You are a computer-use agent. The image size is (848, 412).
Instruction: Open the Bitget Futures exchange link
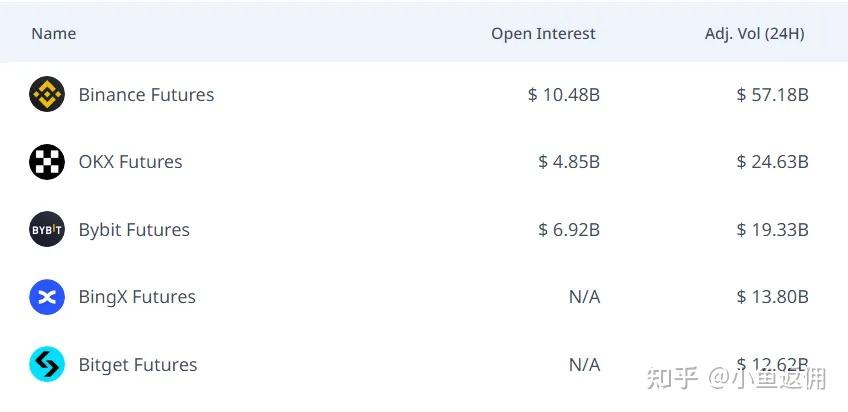[138, 364]
